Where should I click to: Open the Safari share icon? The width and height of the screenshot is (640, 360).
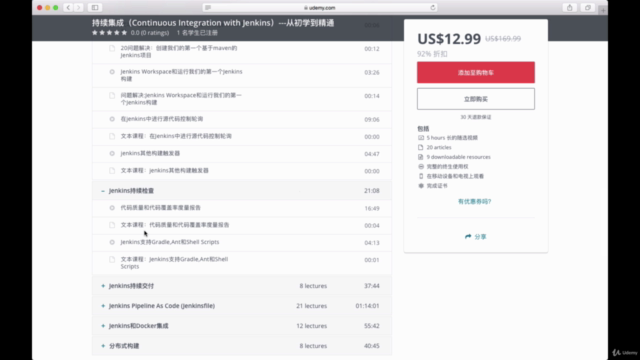pos(569,7)
